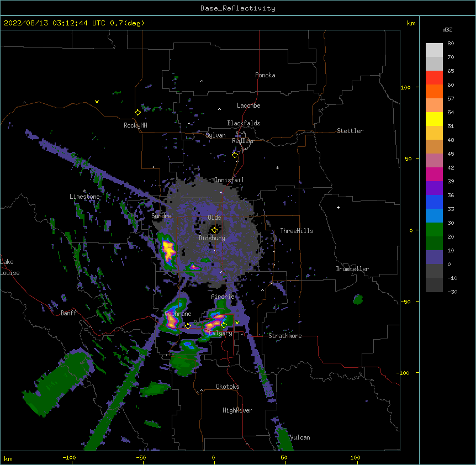Click the HighRiver city label
Screen dimensions: 476x465
[x=237, y=410]
